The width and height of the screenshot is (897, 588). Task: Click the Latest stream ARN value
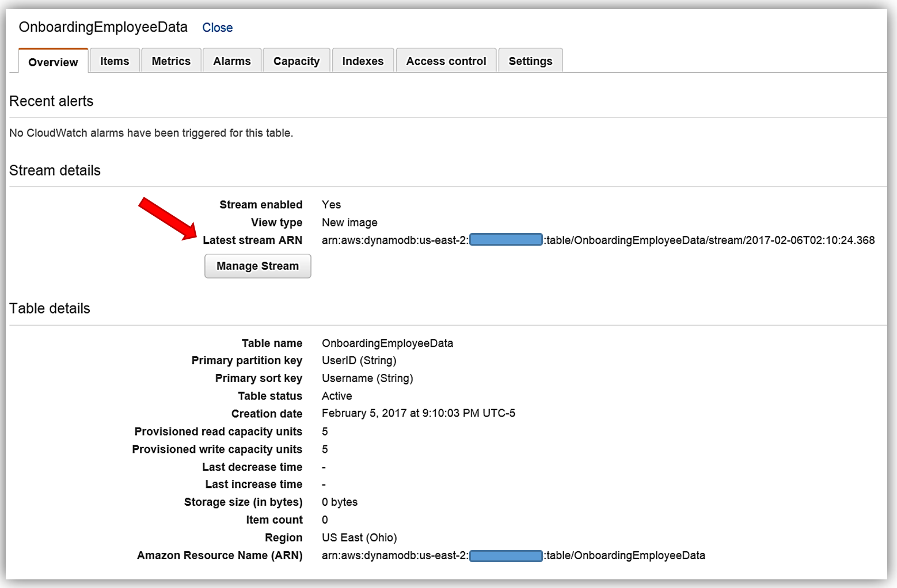[x=598, y=240]
